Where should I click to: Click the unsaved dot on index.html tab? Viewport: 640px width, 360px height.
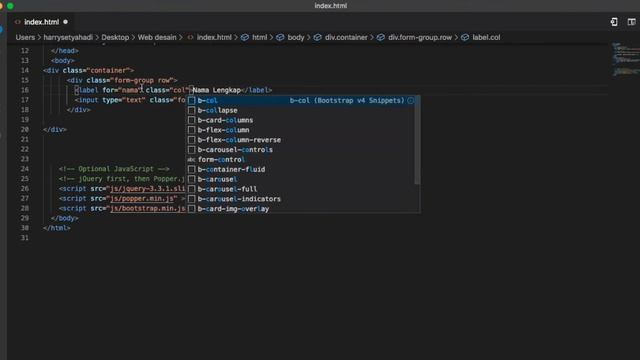point(65,22)
